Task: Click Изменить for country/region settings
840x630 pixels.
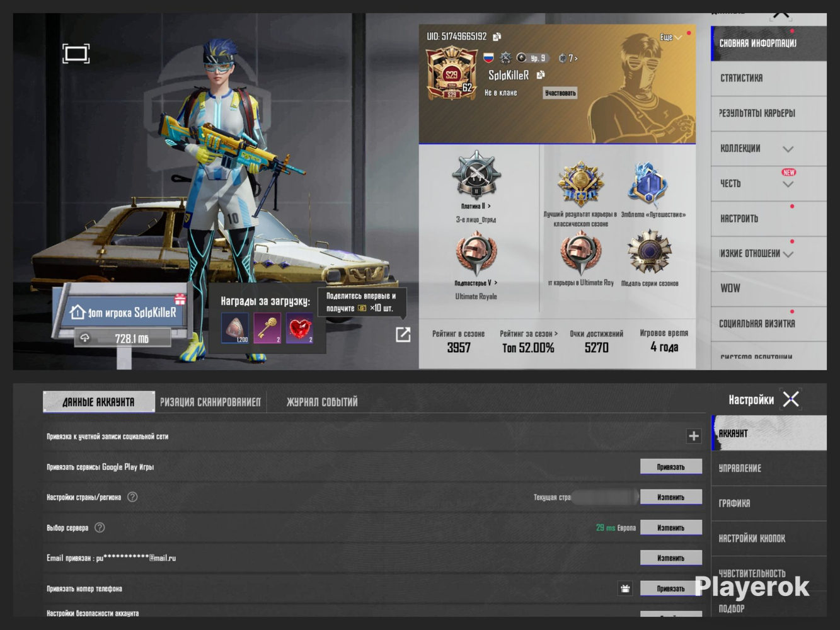Action: 671,497
